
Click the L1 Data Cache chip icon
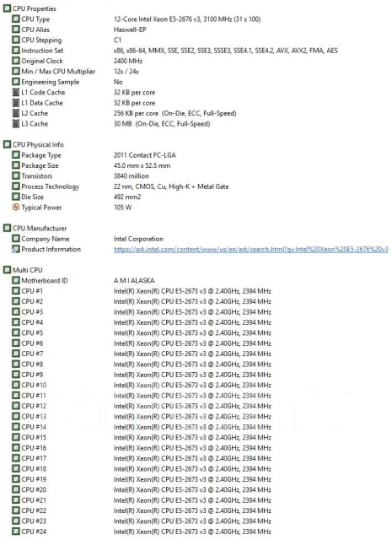[16, 103]
